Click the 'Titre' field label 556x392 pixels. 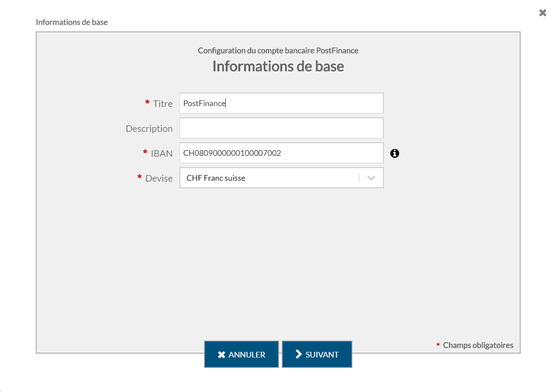coord(163,104)
